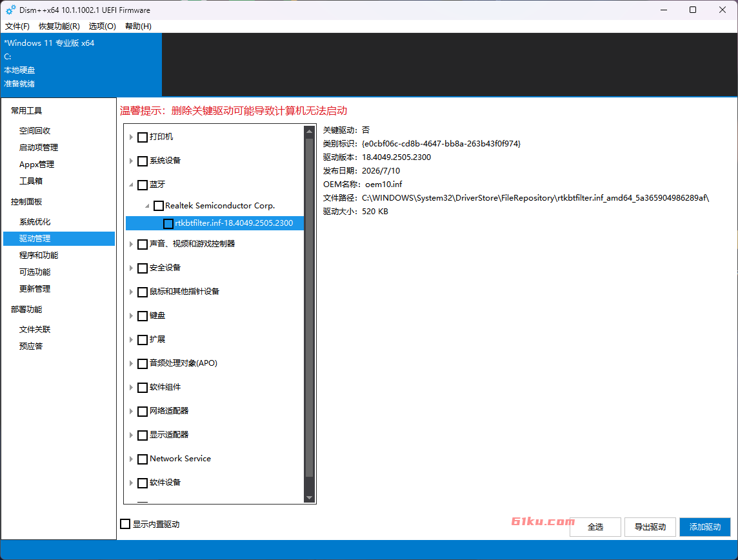Check the 扩展 checkbox
This screenshot has height=560, width=738.
(143, 340)
